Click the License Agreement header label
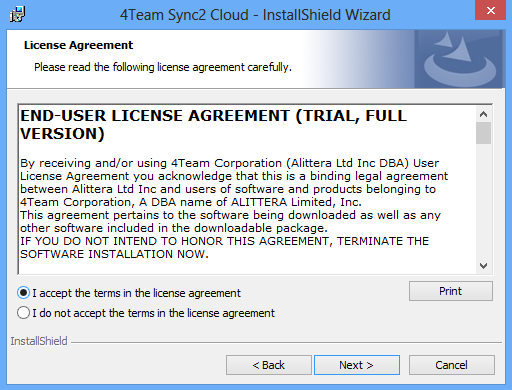 tap(78, 45)
